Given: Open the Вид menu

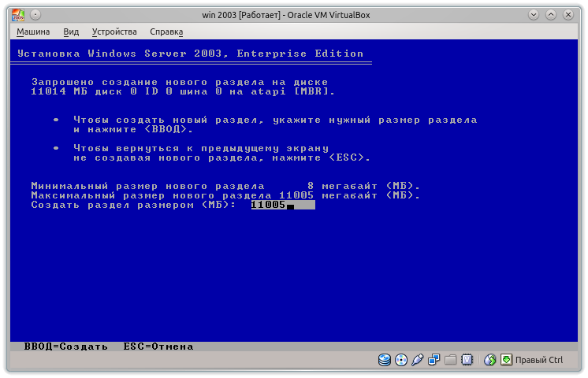Looking at the screenshot, I should [x=71, y=31].
